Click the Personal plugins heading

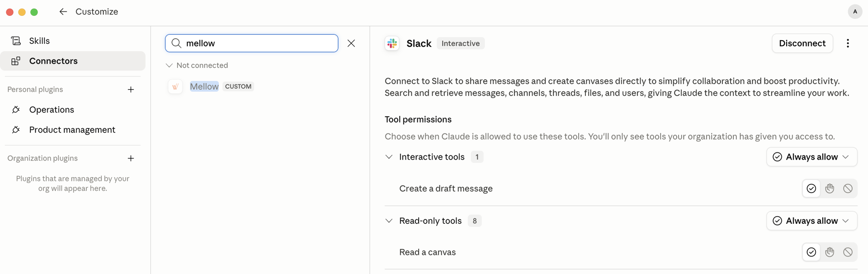click(x=35, y=90)
